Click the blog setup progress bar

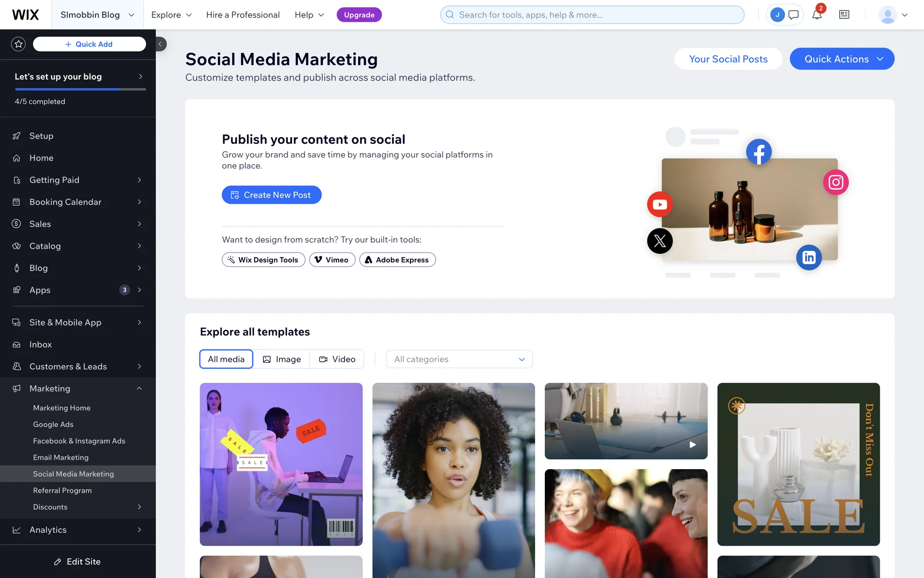pyautogui.click(x=80, y=89)
